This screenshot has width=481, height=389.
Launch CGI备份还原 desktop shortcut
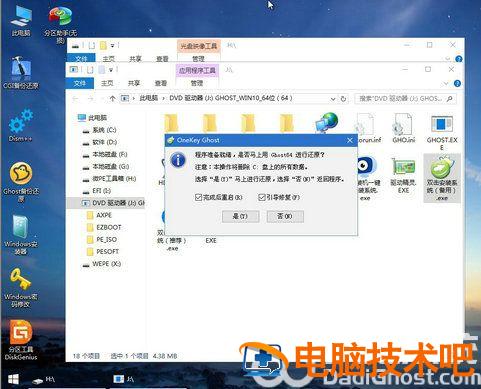pos(21,72)
